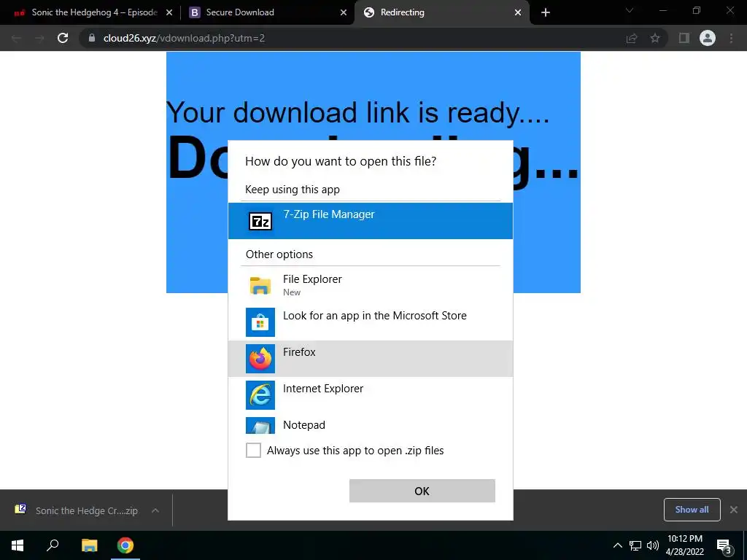
Task: Click '7-Zip File Manager' label text
Action: pos(329,214)
